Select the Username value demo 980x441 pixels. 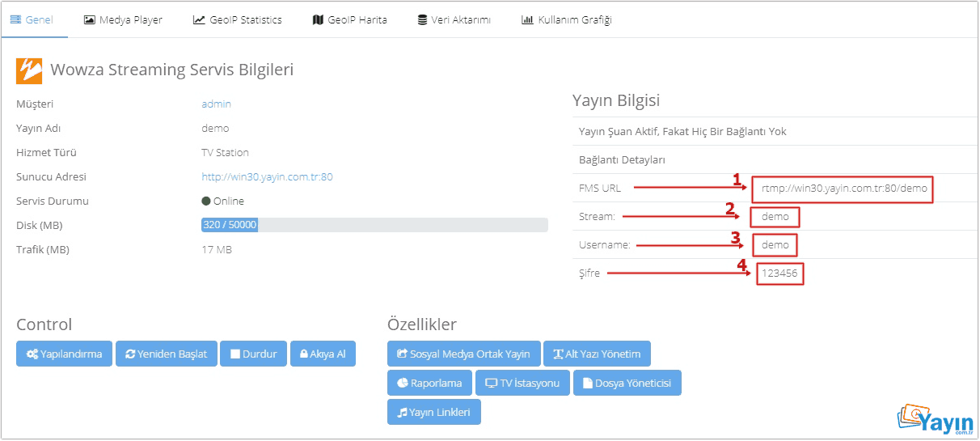775,244
